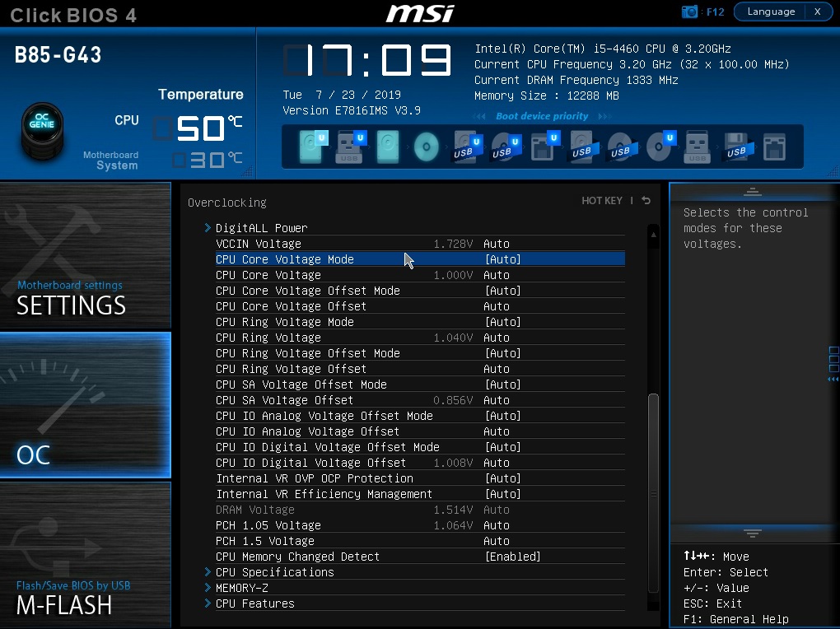Click the left arrows beside Boot device priority
The width and height of the screenshot is (840, 629).
click(481, 117)
